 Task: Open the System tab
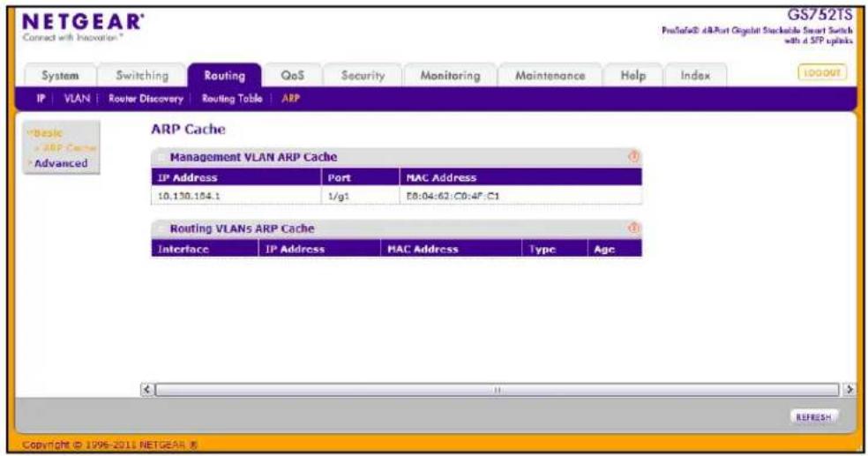[x=60, y=75]
